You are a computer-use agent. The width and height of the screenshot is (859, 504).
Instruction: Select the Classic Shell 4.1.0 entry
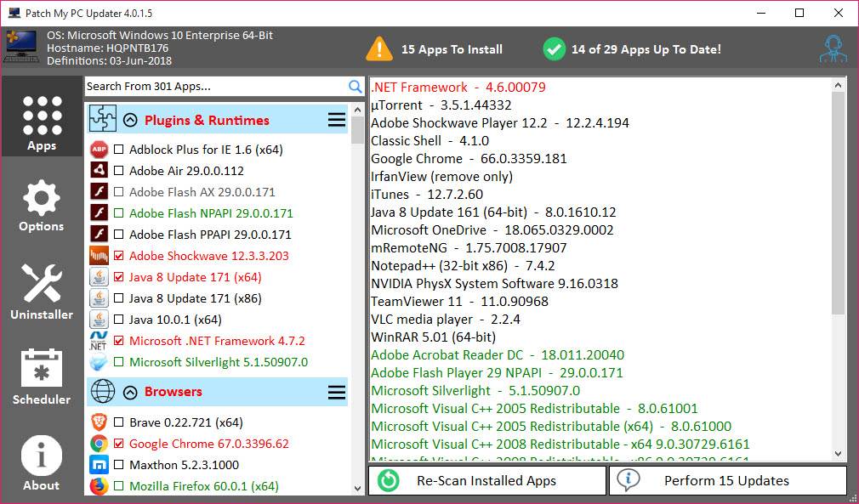[430, 140]
